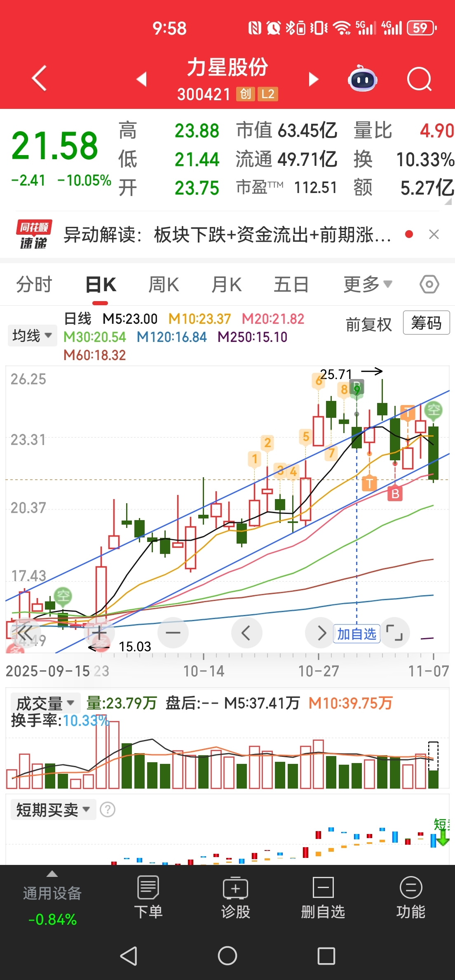The width and height of the screenshot is (455, 980).
Task: Tap the M250:15.10 moving average label
Action: (252, 337)
